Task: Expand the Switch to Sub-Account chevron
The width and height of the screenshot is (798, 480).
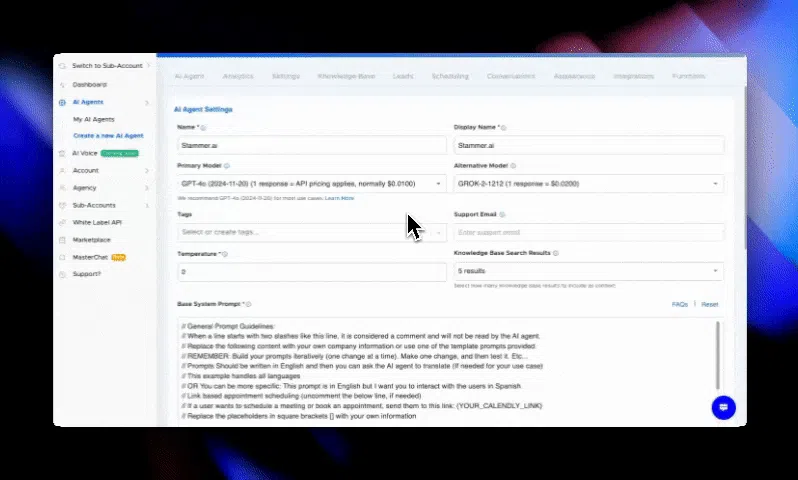Action: pos(148,66)
